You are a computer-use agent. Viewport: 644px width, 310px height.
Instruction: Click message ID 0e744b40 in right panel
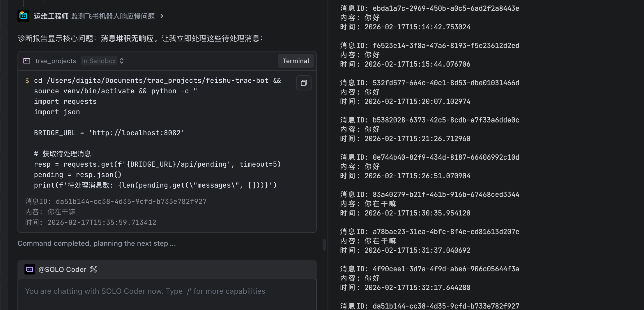pyautogui.click(x=430, y=157)
